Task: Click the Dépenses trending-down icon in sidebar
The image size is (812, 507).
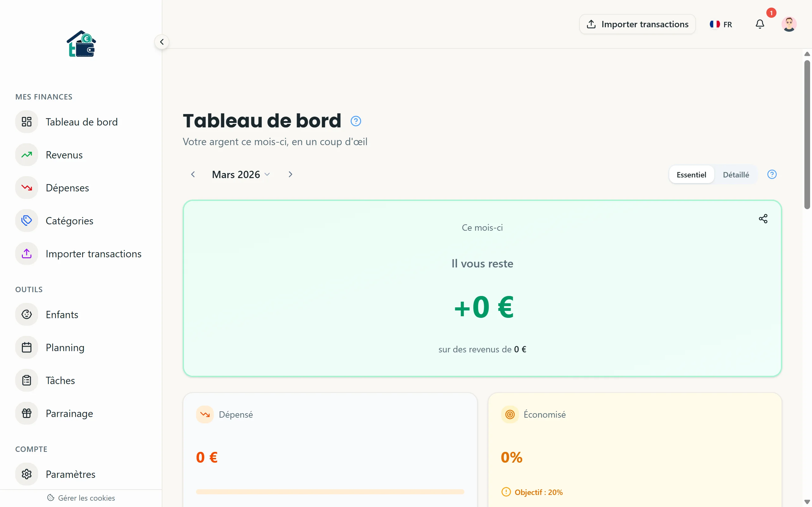Action: (x=27, y=188)
